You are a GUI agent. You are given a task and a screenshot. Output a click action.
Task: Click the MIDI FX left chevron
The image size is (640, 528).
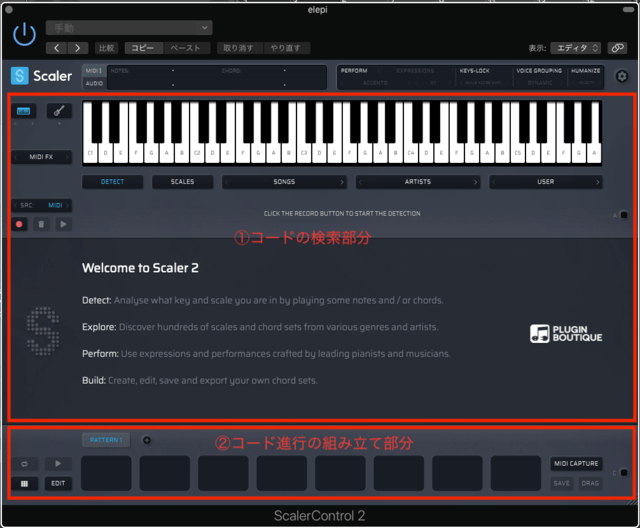pos(16,157)
